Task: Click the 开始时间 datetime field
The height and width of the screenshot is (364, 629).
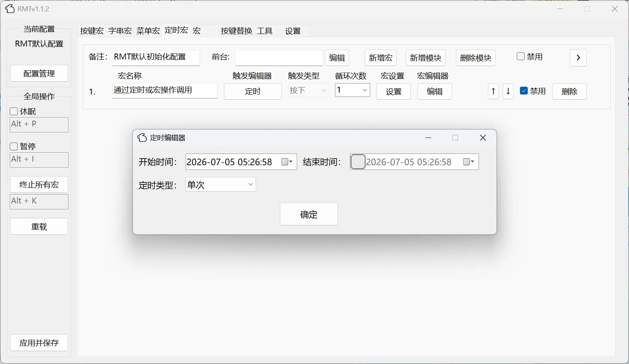Action: point(241,162)
